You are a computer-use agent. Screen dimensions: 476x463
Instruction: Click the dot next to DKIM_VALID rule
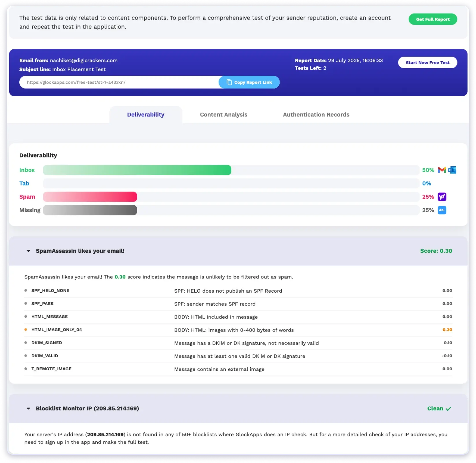(x=25, y=355)
